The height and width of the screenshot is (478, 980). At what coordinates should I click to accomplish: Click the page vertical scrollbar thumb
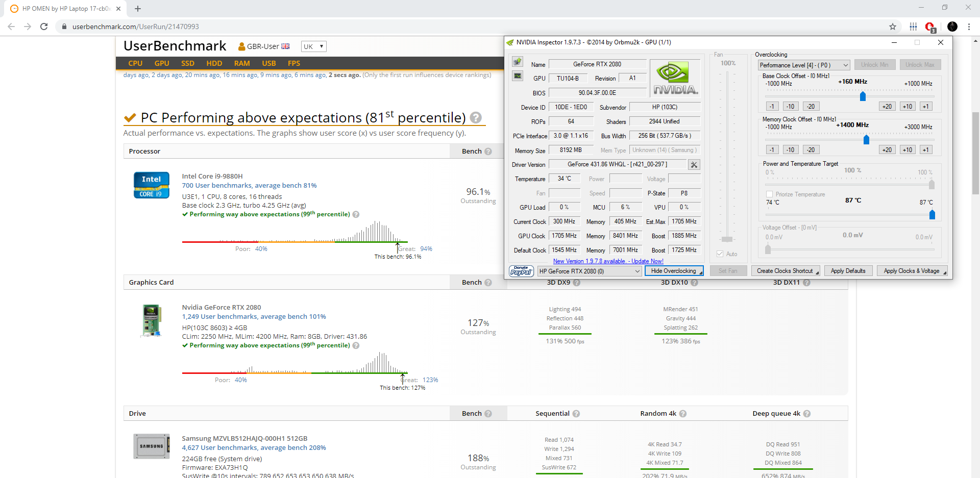(x=975, y=153)
